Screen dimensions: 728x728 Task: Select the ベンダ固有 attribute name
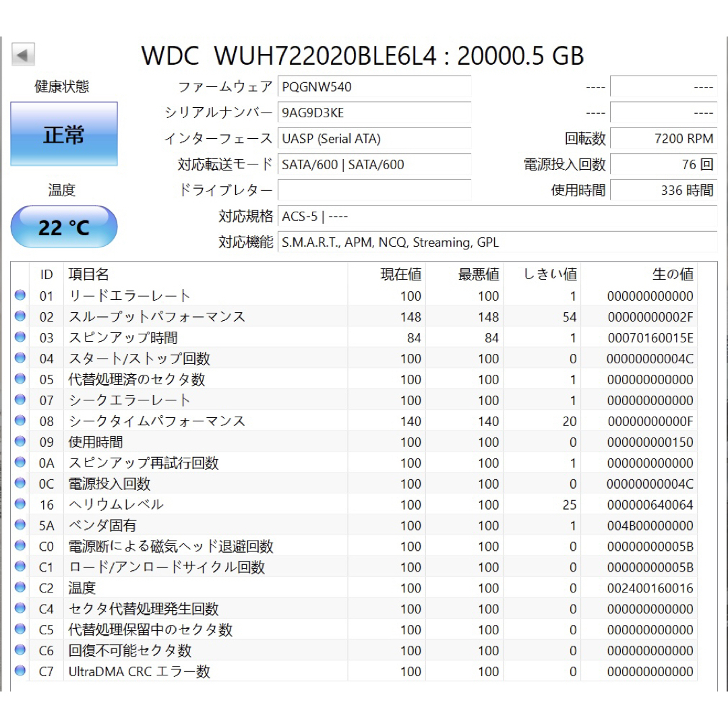(102, 526)
